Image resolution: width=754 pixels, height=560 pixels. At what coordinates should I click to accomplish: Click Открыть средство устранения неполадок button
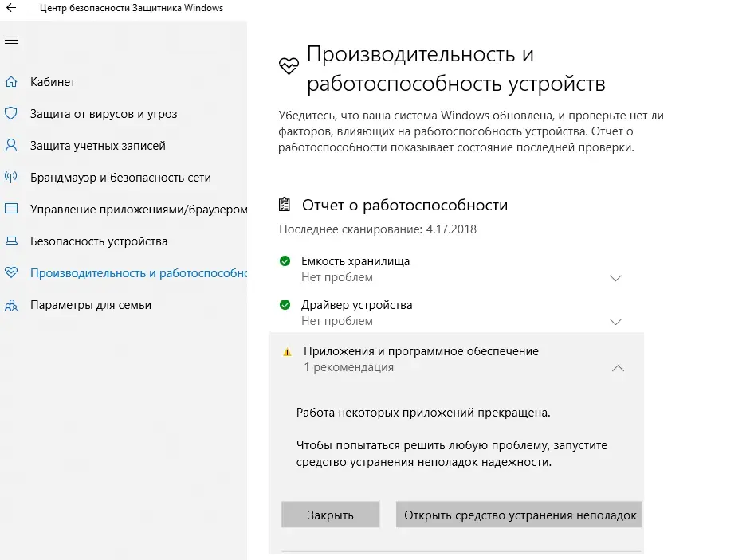coord(520,515)
